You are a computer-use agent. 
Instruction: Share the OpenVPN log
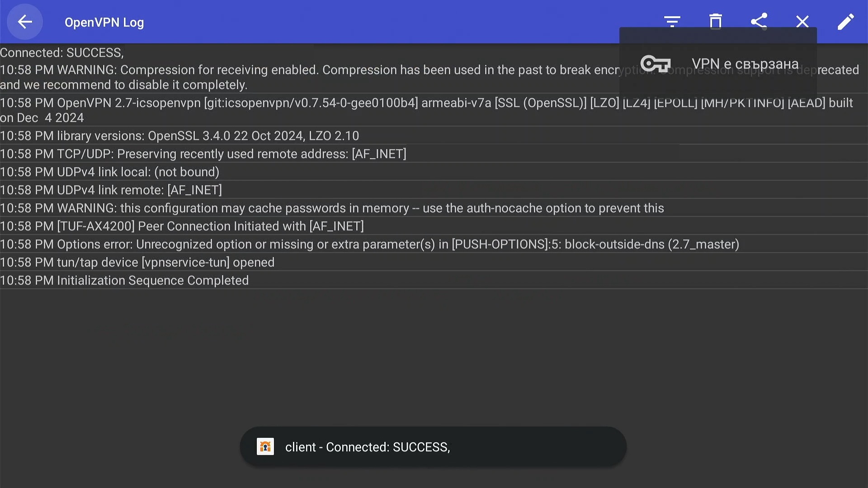tap(759, 22)
